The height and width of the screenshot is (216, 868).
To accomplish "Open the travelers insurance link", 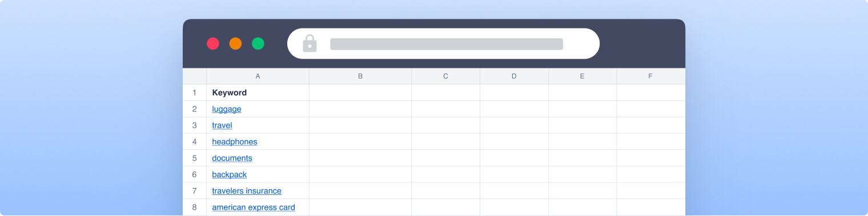I will click(247, 190).
